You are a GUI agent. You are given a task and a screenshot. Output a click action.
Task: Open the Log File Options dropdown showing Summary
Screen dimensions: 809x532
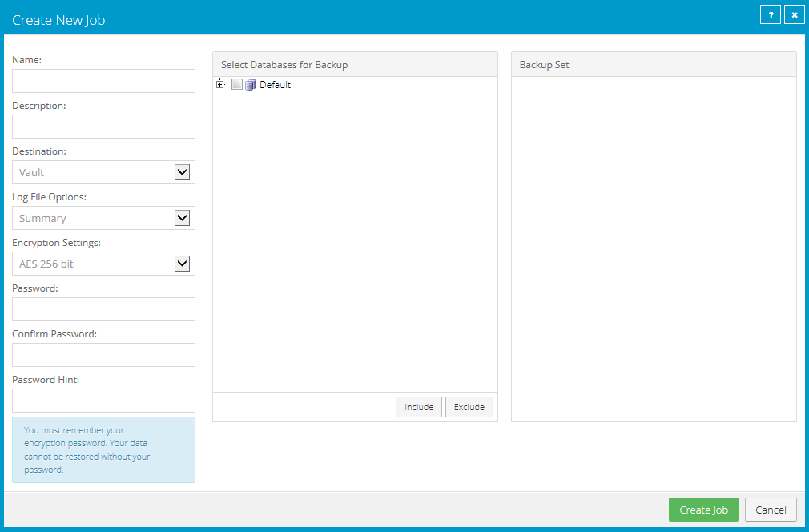[103, 217]
